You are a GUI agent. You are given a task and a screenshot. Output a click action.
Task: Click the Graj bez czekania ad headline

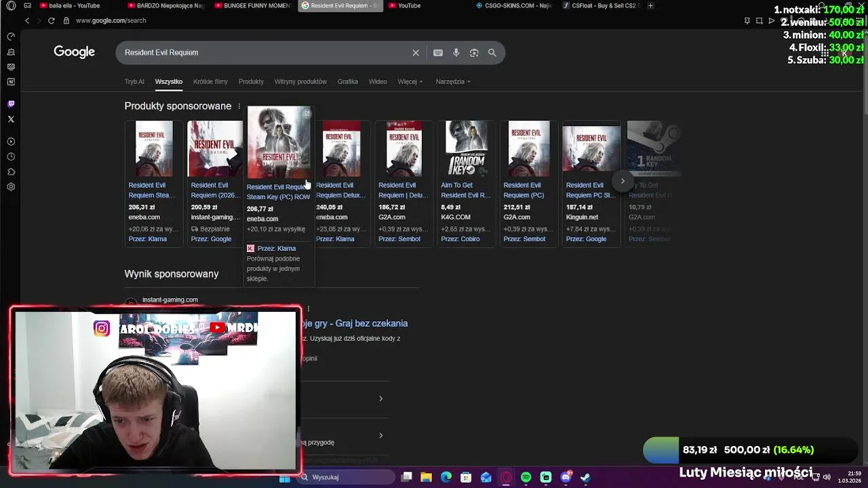tap(353, 323)
